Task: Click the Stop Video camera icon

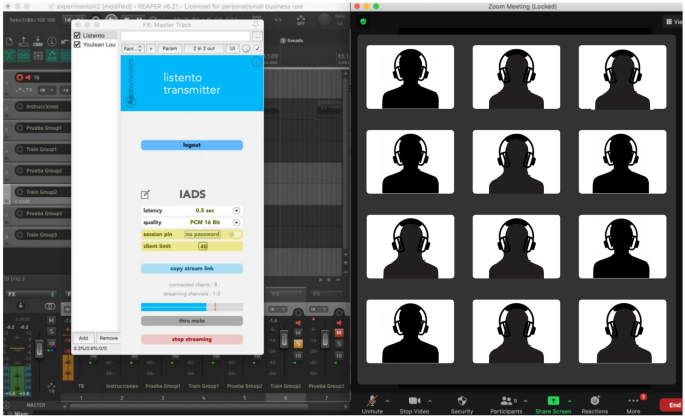Action: coord(415,398)
